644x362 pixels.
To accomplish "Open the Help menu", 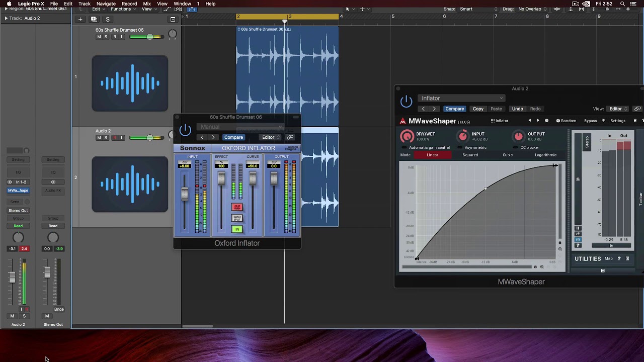I will [210, 4].
